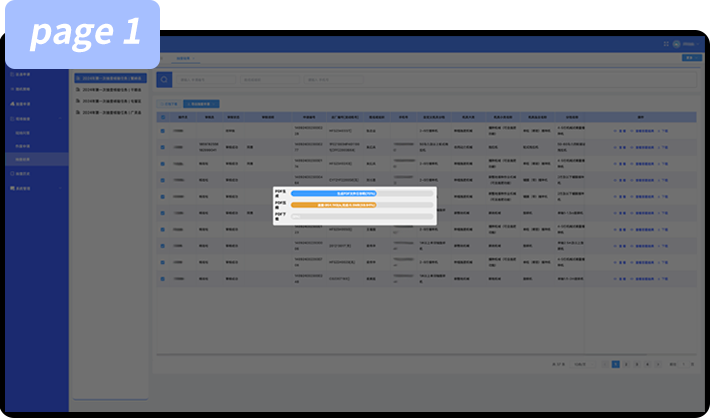Expand the last sidebar menu group
The width and height of the screenshot is (711, 418).
60,189
